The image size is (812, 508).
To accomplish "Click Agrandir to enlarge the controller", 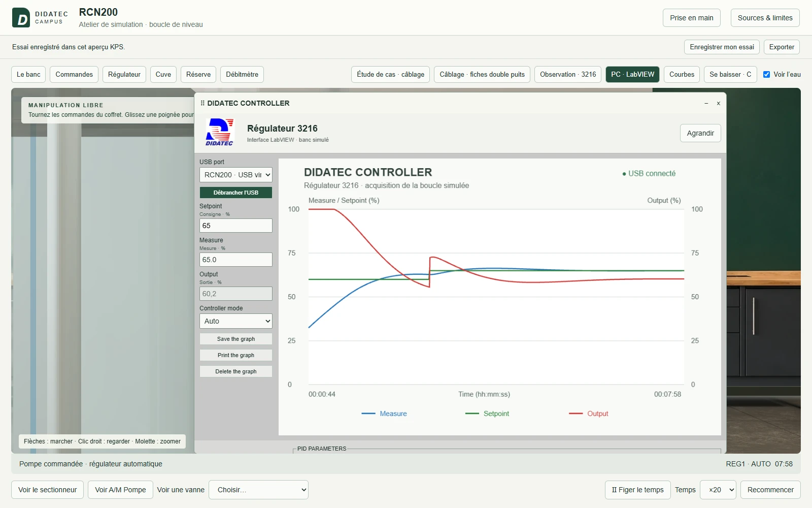I will (700, 133).
